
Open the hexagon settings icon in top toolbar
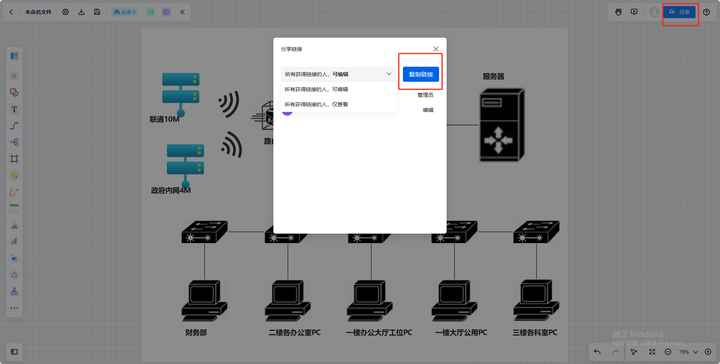(x=66, y=12)
